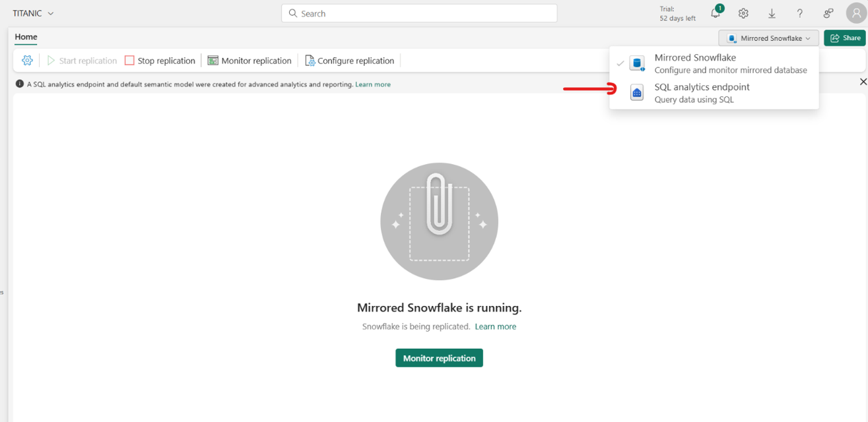Screen dimensions: 868x422
Task: Click the SQL analytics endpoint icon
Action: click(637, 93)
